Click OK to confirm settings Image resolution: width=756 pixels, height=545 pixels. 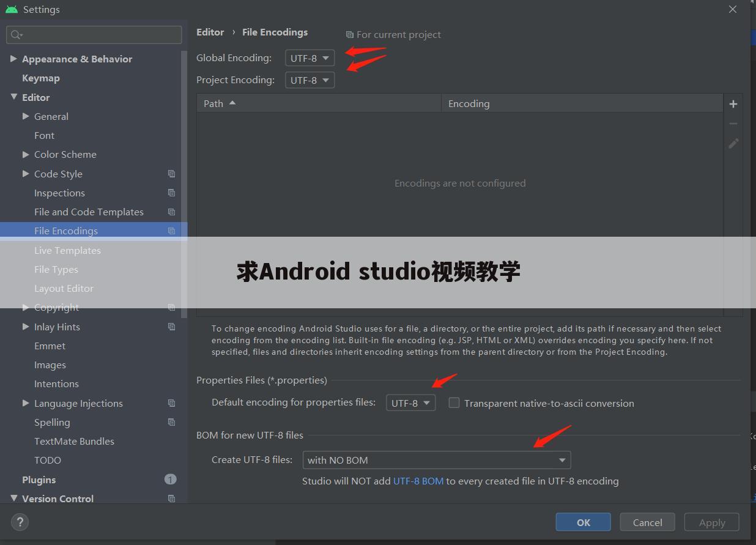[583, 522]
